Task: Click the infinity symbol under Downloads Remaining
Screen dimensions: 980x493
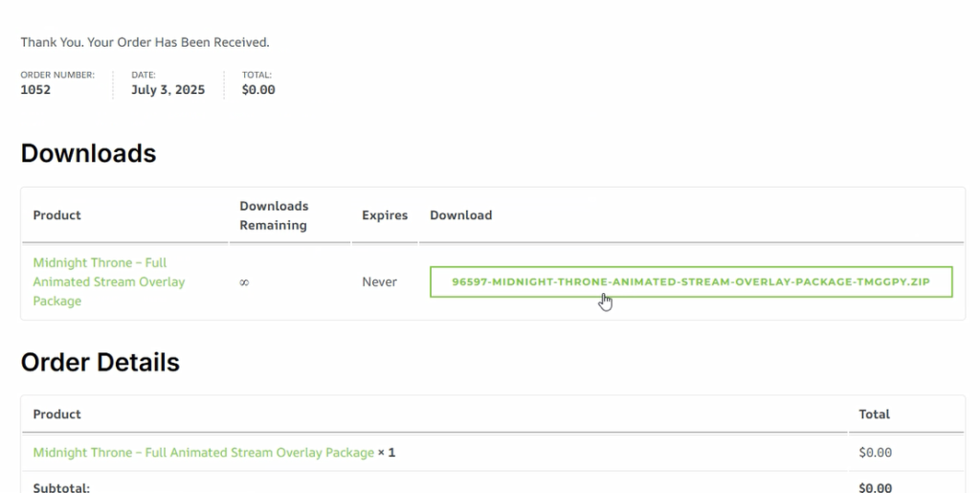Action: (244, 282)
